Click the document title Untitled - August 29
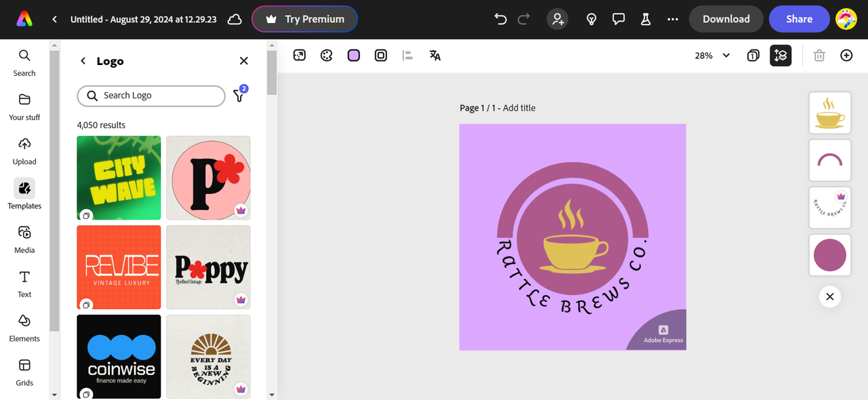Image resolution: width=868 pixels, height=400 pixels. pos(144,20)
